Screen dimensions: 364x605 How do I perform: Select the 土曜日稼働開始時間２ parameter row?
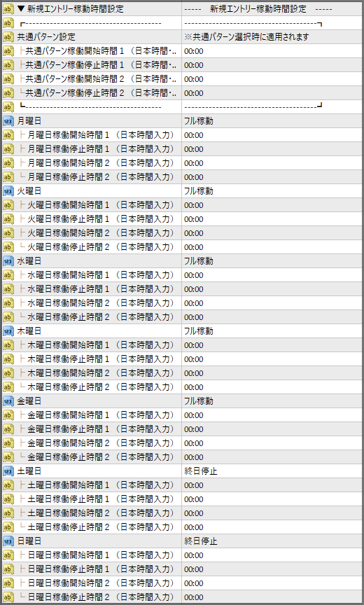pyautogui.click(x=182, y=513)
